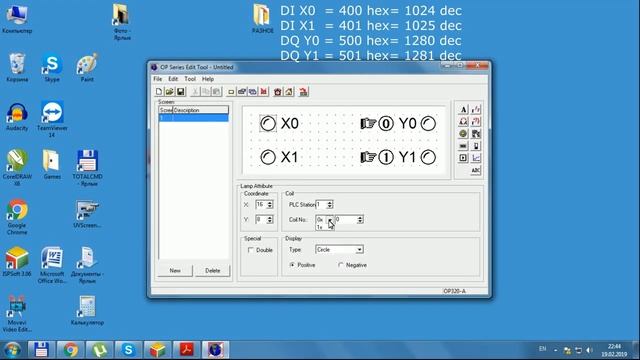This screenshot has width=640, height=360.
Task: Select the palette tool directly below the 'A' tool
Action: (x=463, y=122)
